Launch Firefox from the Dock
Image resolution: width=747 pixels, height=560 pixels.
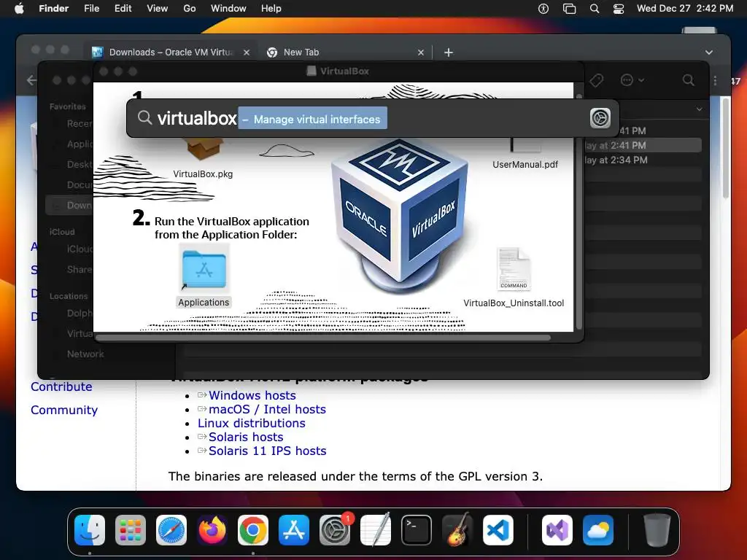pyautogui.click(x=212, y=530)
